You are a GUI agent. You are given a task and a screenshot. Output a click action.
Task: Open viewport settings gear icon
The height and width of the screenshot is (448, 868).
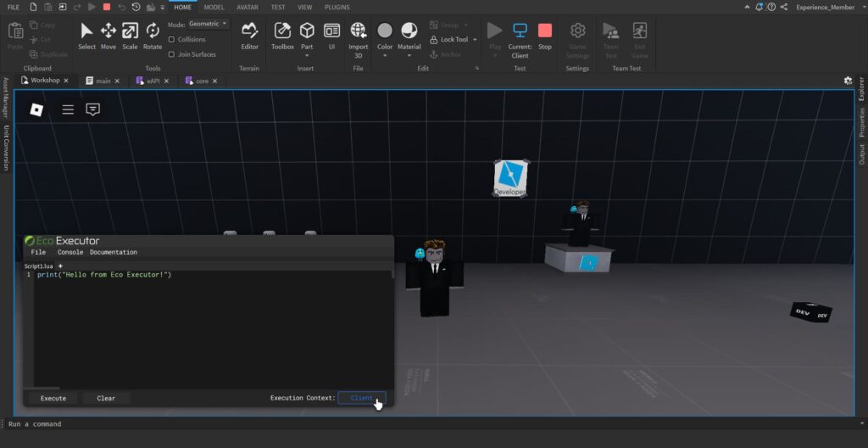[x=848, y=81]
